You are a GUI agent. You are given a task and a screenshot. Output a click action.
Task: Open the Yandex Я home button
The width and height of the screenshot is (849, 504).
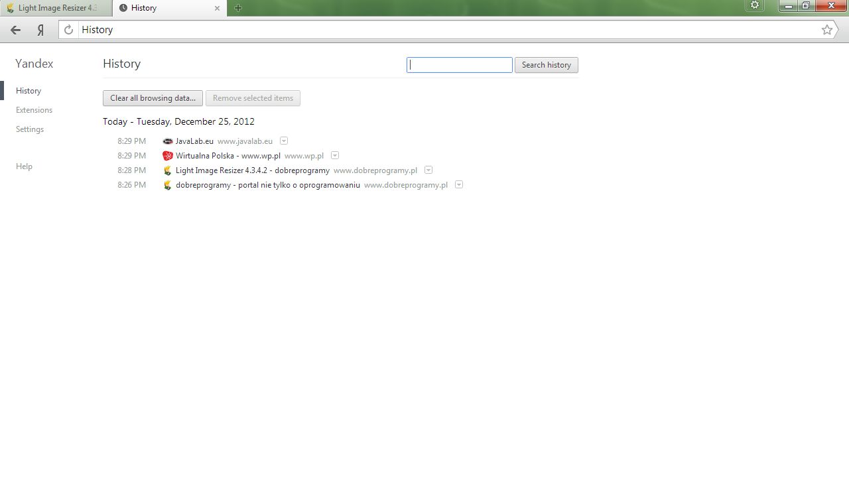pos(40,30)
